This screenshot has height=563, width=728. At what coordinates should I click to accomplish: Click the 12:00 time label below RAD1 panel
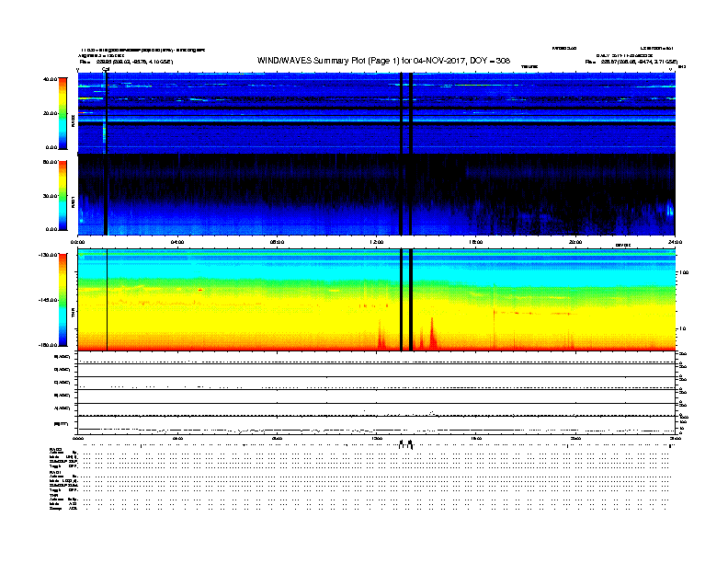click(x=377, y=242)
